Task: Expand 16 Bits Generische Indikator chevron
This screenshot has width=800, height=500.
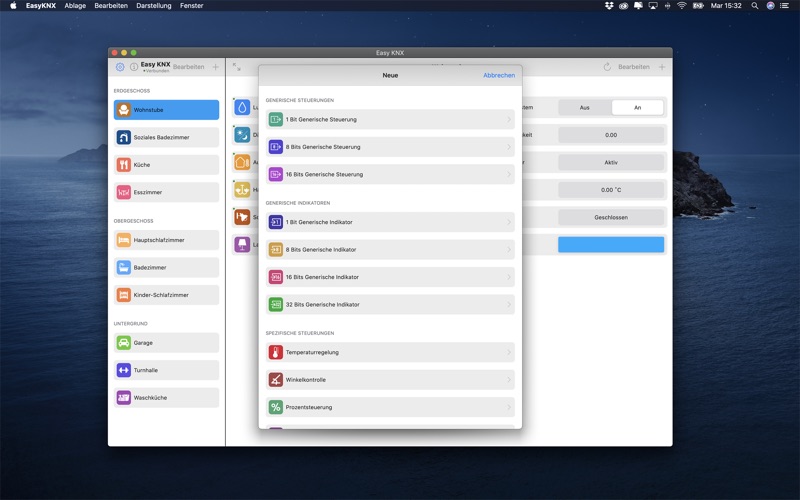Action: (509, 277)
